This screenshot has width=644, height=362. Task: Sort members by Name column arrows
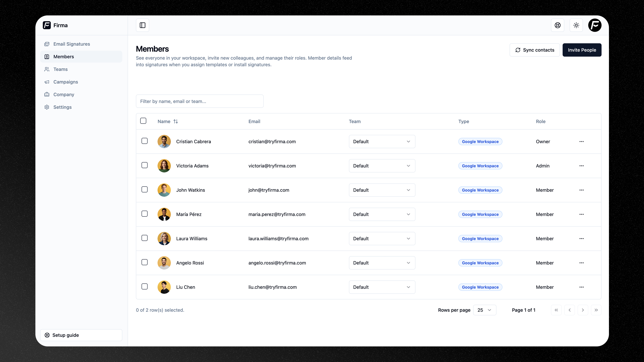pos(176,121)
